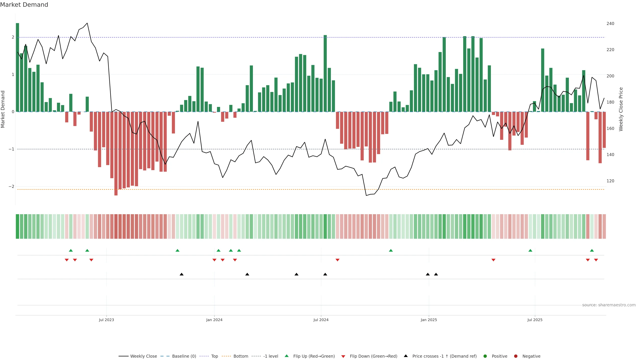Click the black Price crosses triangle legend icon
644x362 pixels.
[x=406, y=356]
